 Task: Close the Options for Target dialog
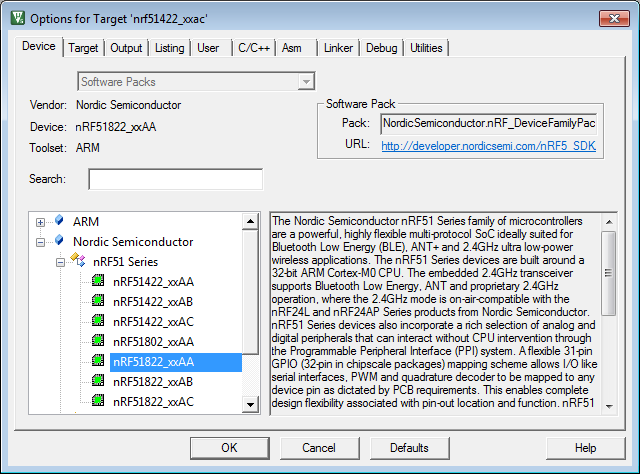(614, 18)
